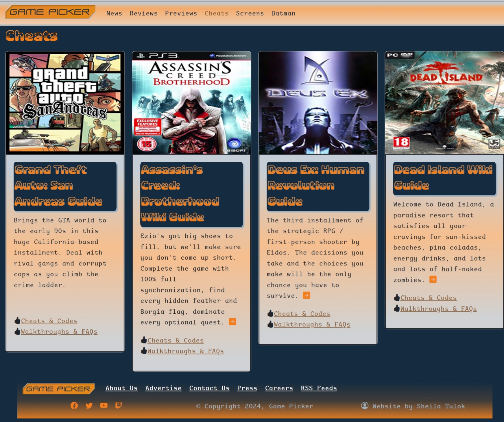This screenshot has width=504, height=422.
Task: Open Cheats & Codes for Assassin's Creed
Action: pos(176,340)
